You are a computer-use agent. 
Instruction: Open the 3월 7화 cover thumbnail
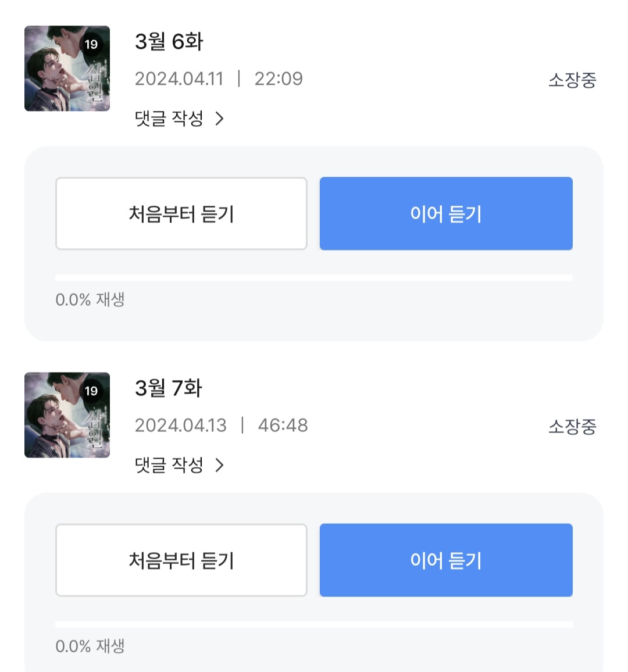click(x=67, y=415)
